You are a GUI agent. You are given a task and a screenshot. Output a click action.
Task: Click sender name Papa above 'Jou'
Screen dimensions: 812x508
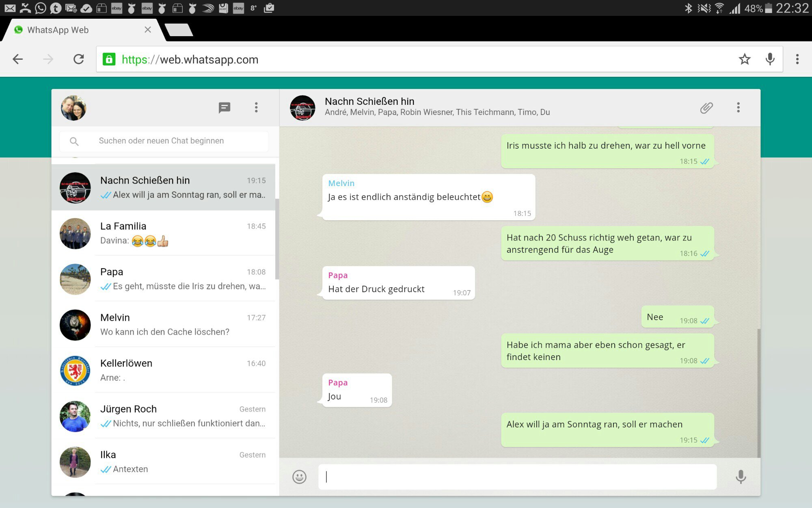coord(338,382)
